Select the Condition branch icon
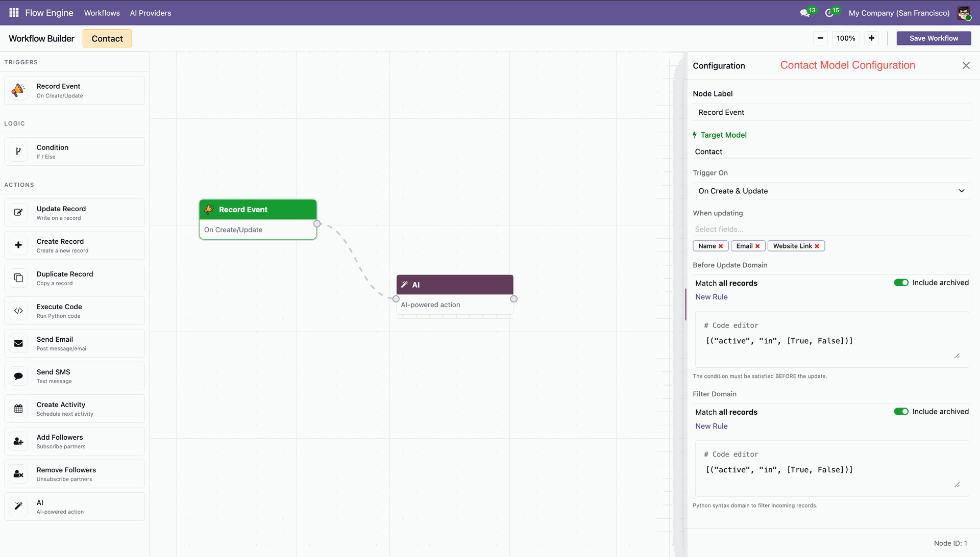 click(x=18, y=151)
